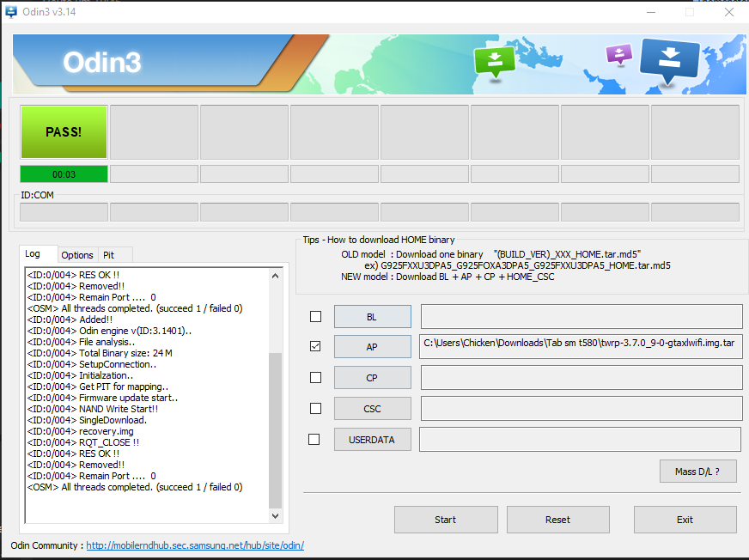
Task: Switch to the Options tab
Action: click(77, 255)
